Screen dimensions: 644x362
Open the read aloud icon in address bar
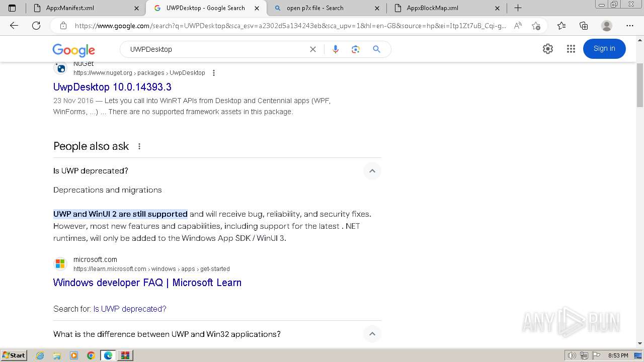pos(518,26)
